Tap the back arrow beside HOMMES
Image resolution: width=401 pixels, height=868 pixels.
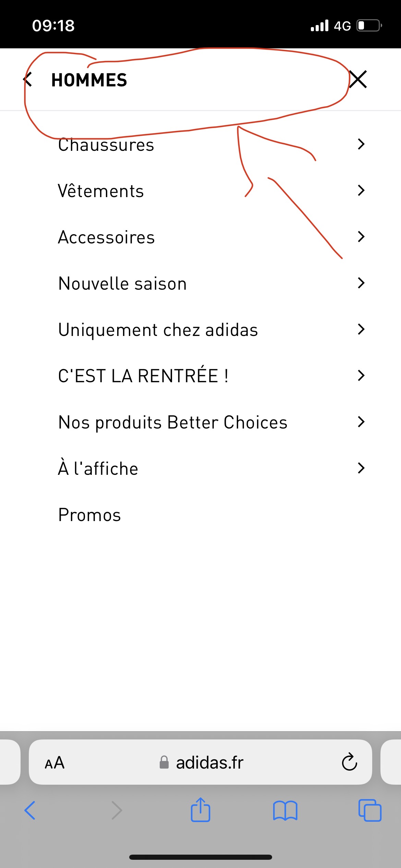(x=28, y=80)
